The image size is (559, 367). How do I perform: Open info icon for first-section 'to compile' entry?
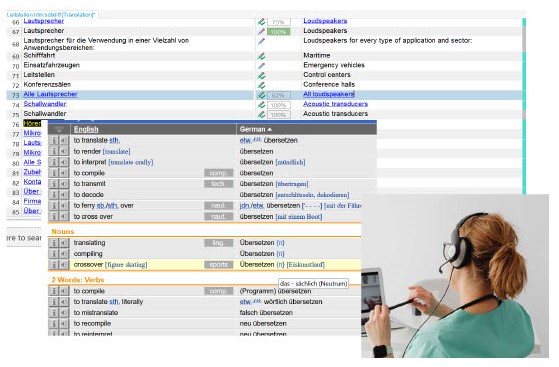coord(54,173)
